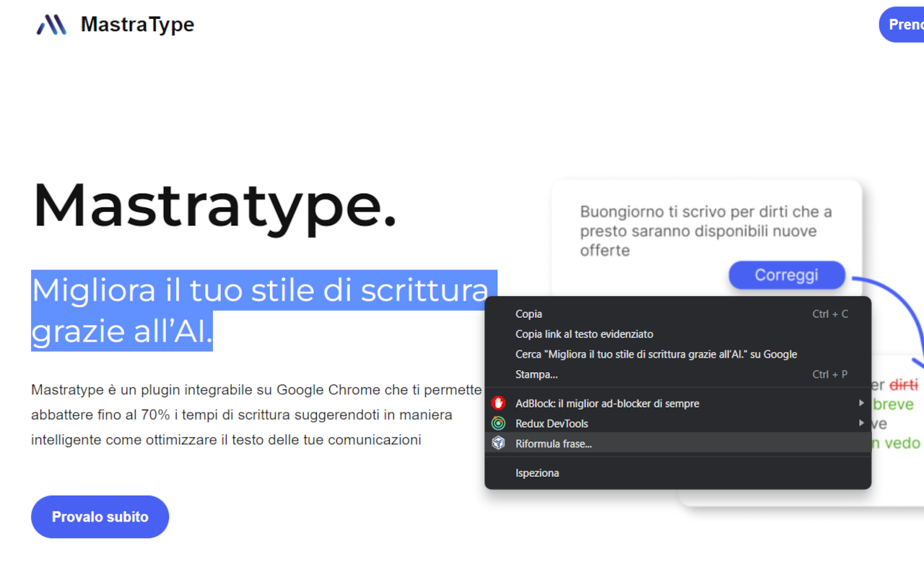
Task: Click the Ctrl + P shortcut label
Action: pos(830,374)
